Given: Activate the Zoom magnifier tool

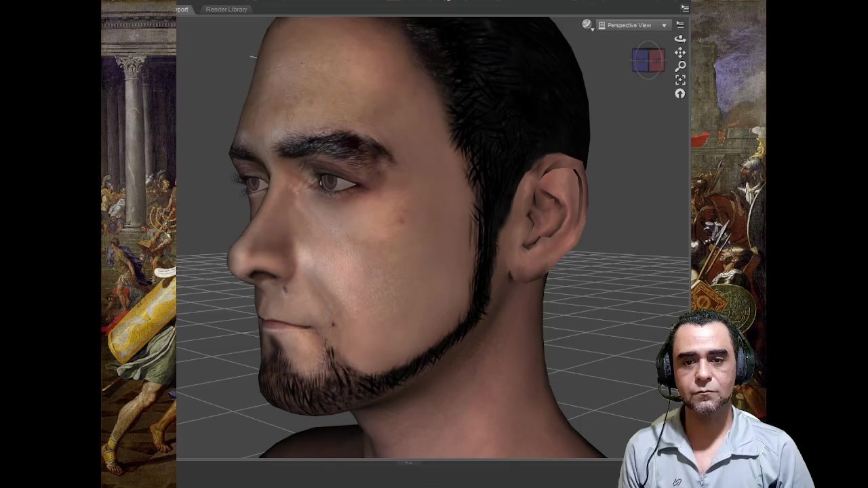Looking at the screenshot, I should (x=680, y=66).
